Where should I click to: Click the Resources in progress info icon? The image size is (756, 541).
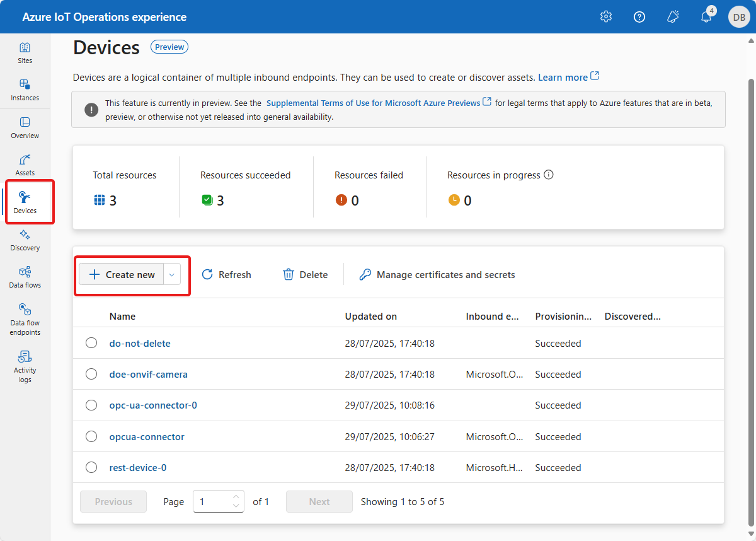tap(549, 175)
